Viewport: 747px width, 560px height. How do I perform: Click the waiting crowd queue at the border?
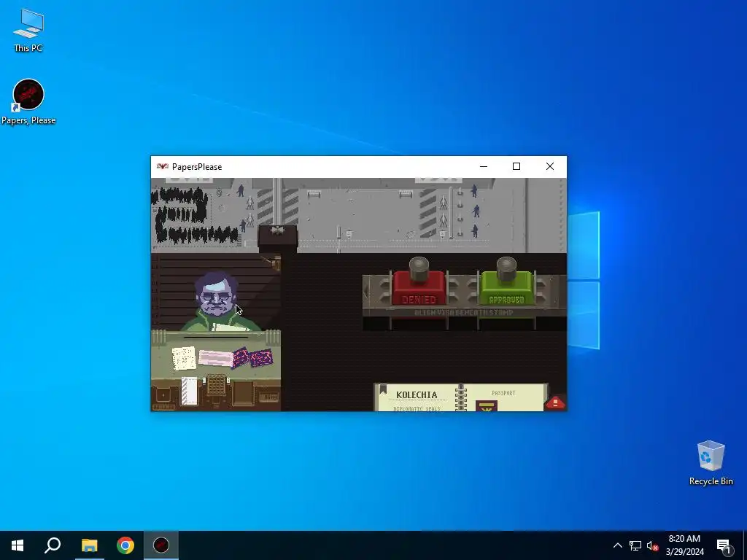pyautogui.click(x=196, y=215)
